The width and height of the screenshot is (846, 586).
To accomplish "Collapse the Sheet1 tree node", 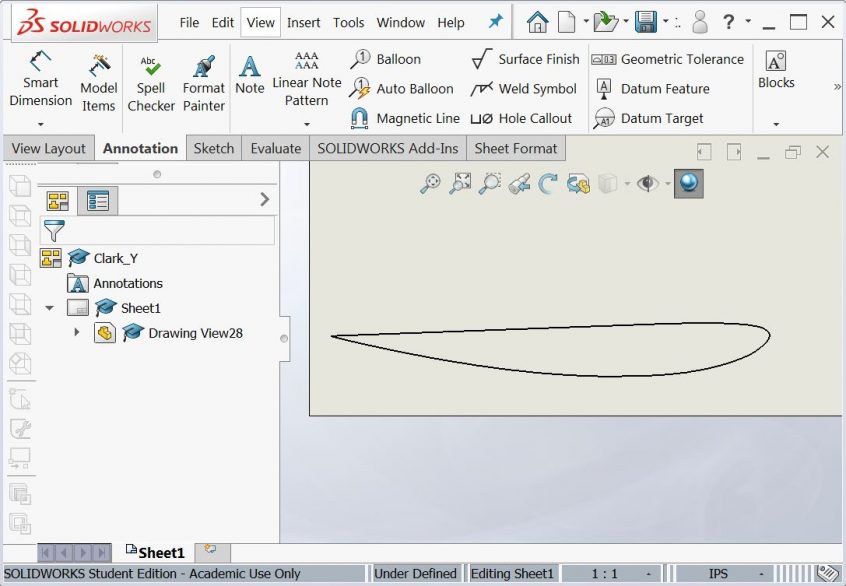I will [49, 308].
